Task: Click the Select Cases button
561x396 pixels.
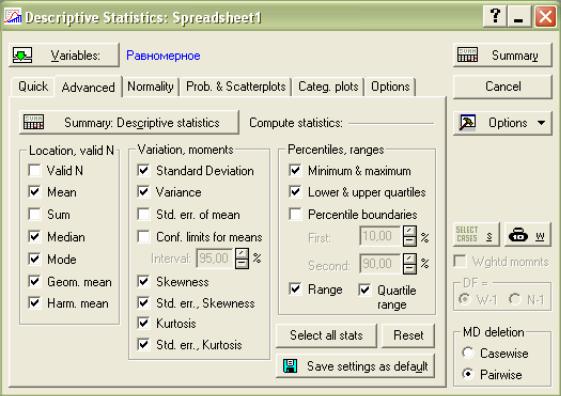Action: point(476,235)
